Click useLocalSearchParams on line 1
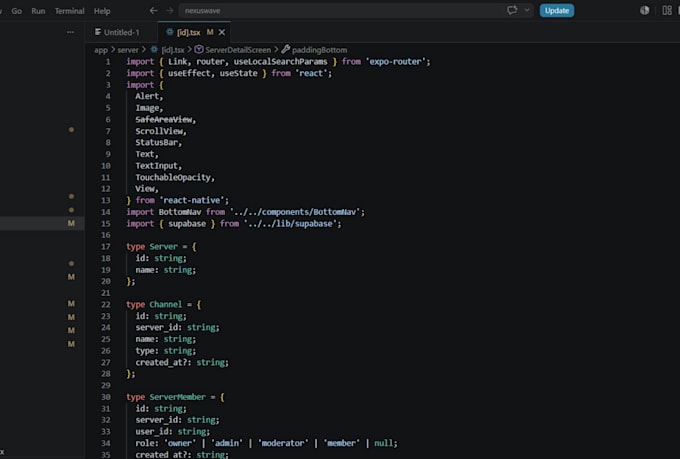 point(280,62)
